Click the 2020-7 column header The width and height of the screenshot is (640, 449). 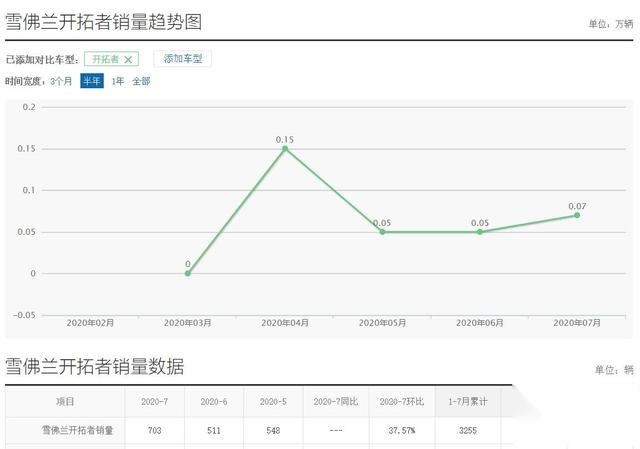pos(154,402)
